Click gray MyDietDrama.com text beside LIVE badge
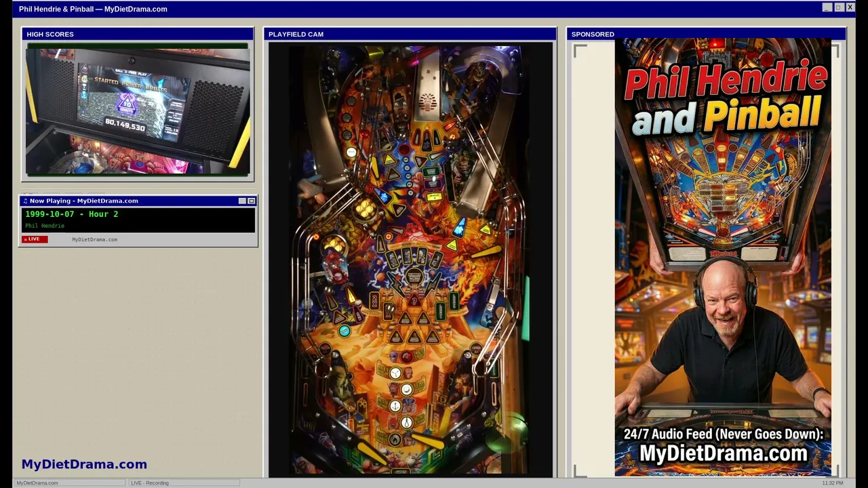This screenshot has height=488, width=868. (94, 239)
